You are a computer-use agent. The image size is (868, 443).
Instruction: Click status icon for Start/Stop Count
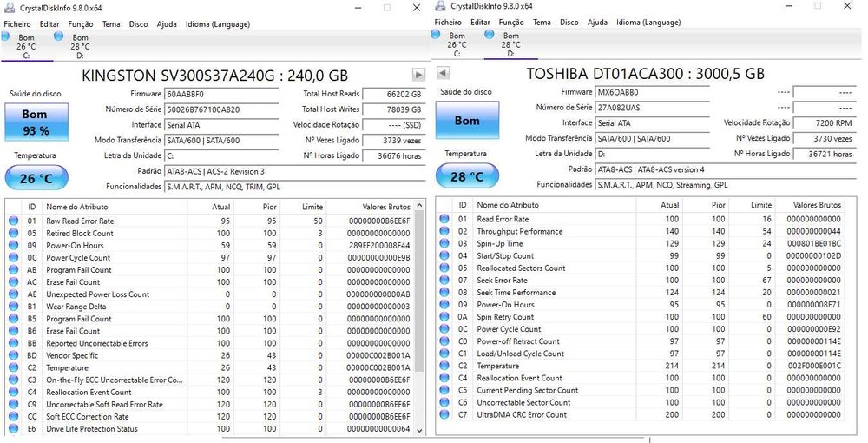(444, 255)
